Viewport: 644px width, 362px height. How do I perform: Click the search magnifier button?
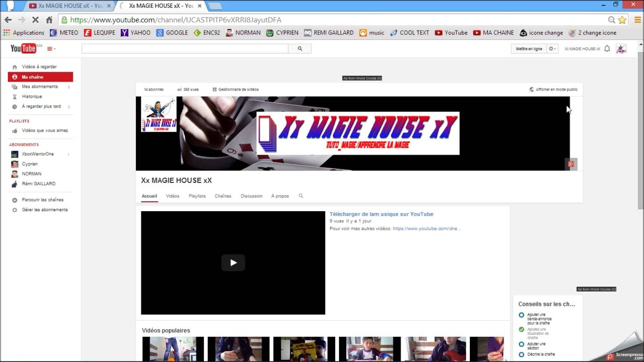pyautogui.click(x=300, y=49)
